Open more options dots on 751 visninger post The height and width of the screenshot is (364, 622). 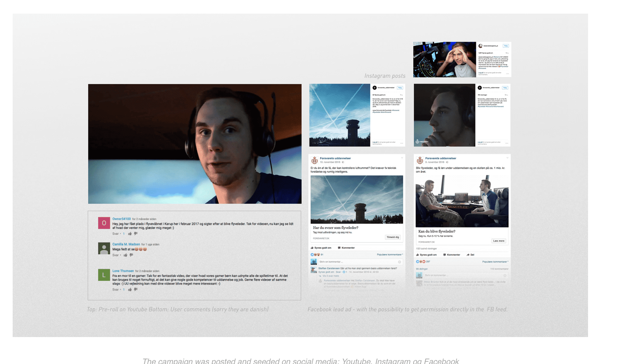click(x=507, y=143)
